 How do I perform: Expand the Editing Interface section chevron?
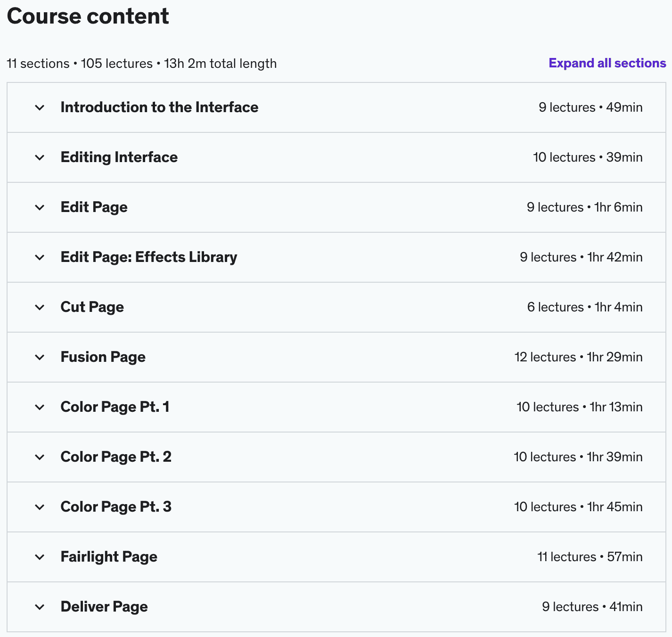click(40, 157)
